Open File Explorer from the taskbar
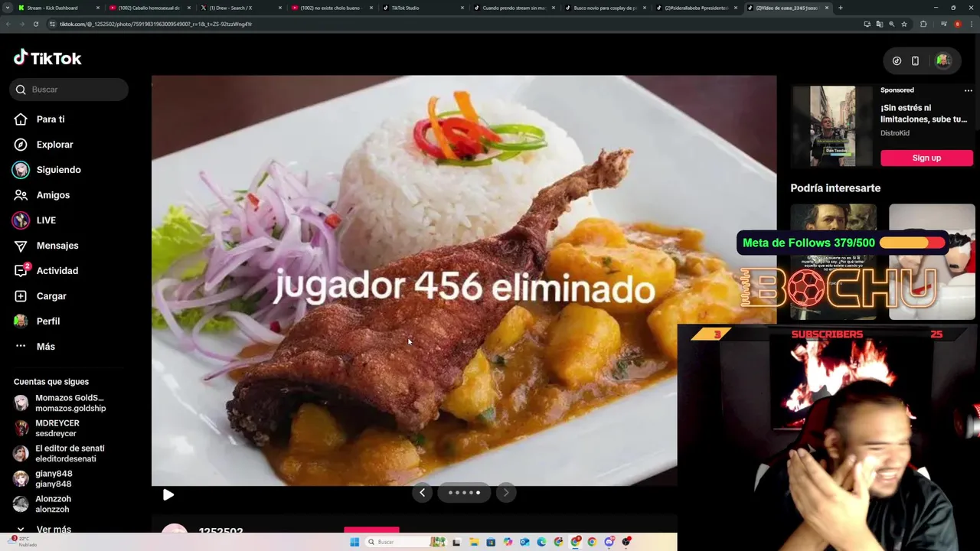 point(474,542)
